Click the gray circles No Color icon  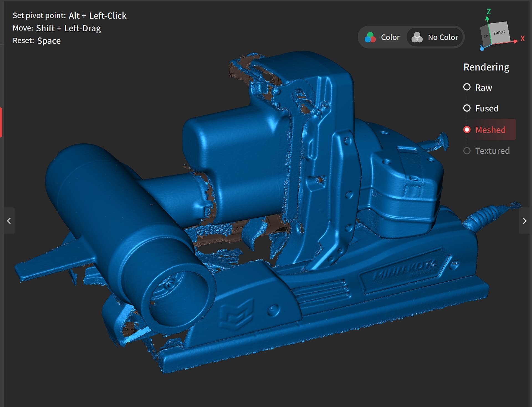(x=417, y=37)
